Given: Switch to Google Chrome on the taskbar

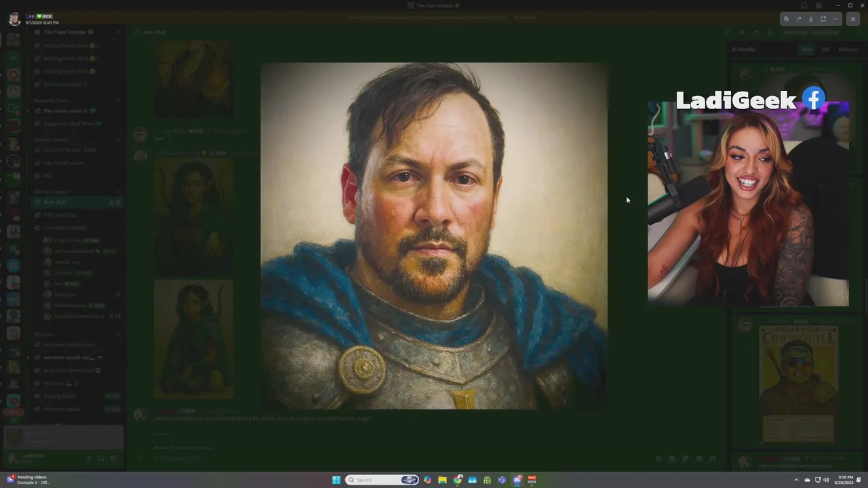Looking at the screenshot, I should click(x=458, y=480).
